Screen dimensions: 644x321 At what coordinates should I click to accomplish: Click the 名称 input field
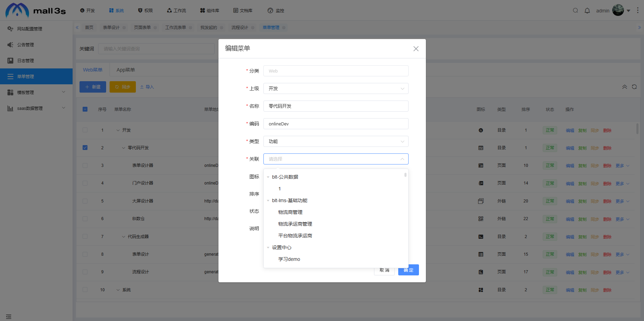pos(336,106)
